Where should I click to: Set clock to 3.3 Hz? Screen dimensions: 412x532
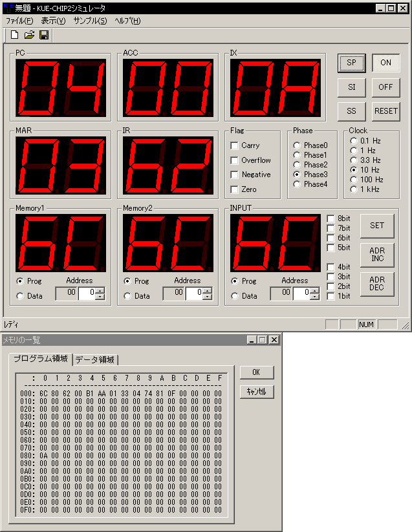(x=354, y=160)
